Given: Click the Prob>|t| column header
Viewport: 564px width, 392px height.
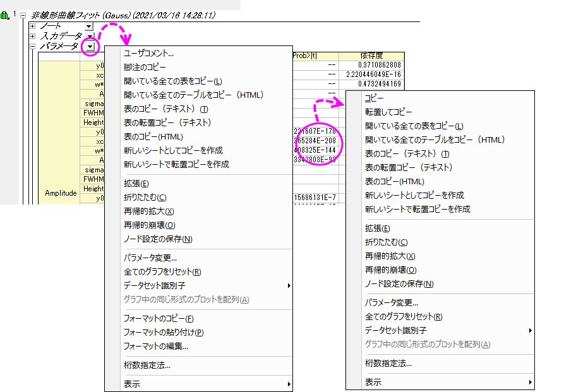Looking at the screenshot, I should pyautogui.click(x=315, y=56).
